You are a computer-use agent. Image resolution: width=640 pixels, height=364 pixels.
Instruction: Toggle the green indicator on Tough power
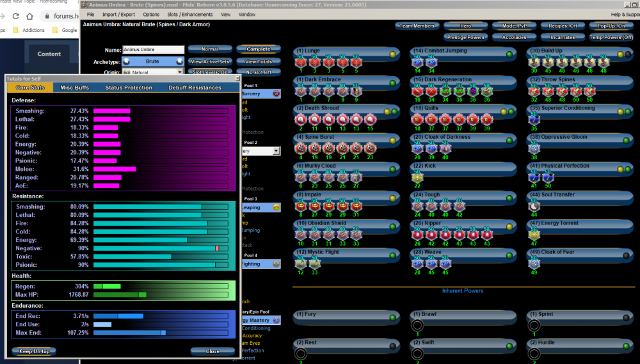coord(509,198)
